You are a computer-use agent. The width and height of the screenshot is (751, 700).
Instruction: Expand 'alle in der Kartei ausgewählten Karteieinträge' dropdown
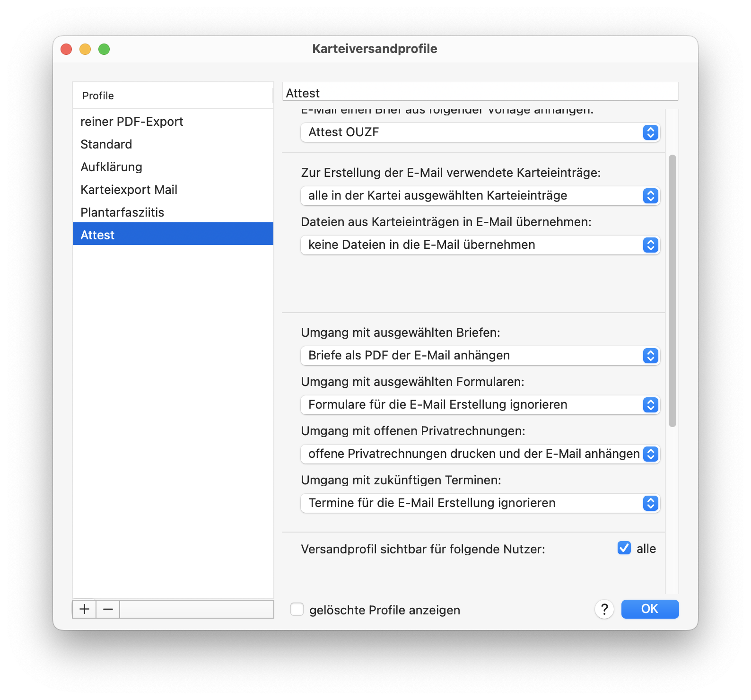coord(480,196)
